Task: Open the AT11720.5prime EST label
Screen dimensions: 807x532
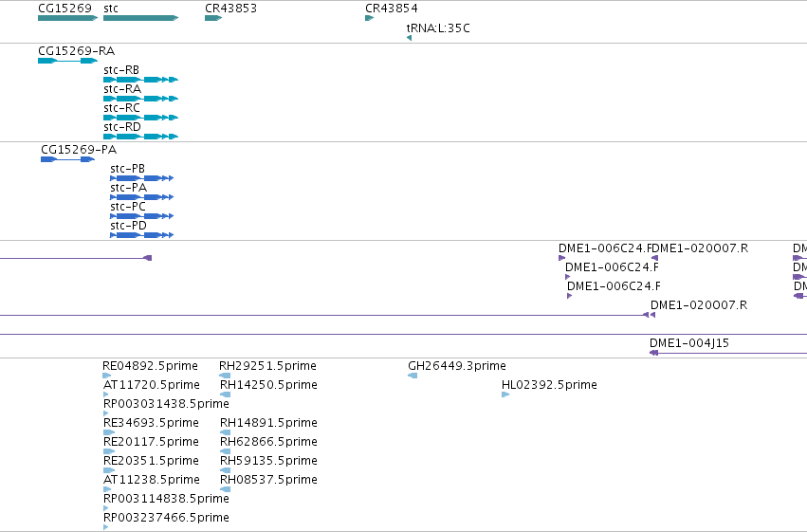Action: pos(152,385)
